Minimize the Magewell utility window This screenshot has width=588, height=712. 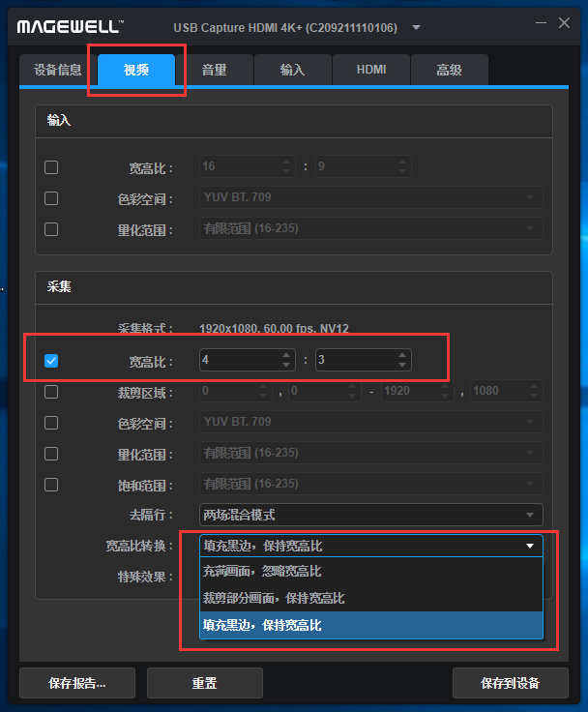[x=541, y=22]
